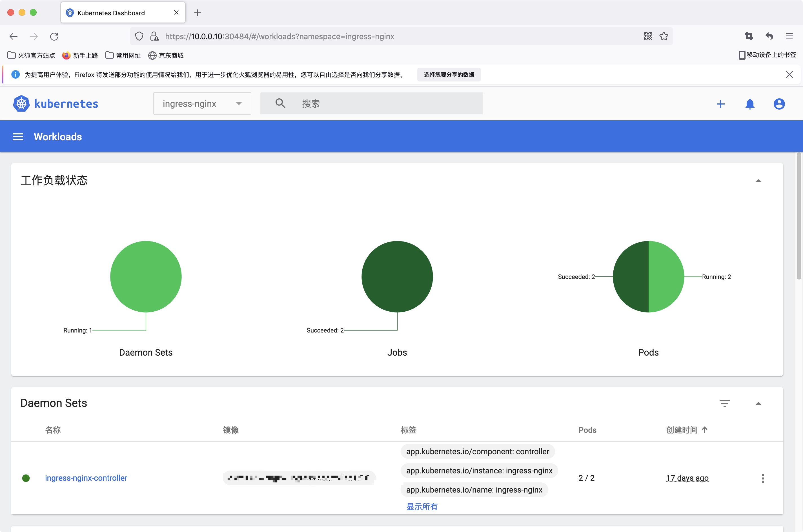Create new resource with the plus icon
Screen dimensions: 803x532
point(720,104)
